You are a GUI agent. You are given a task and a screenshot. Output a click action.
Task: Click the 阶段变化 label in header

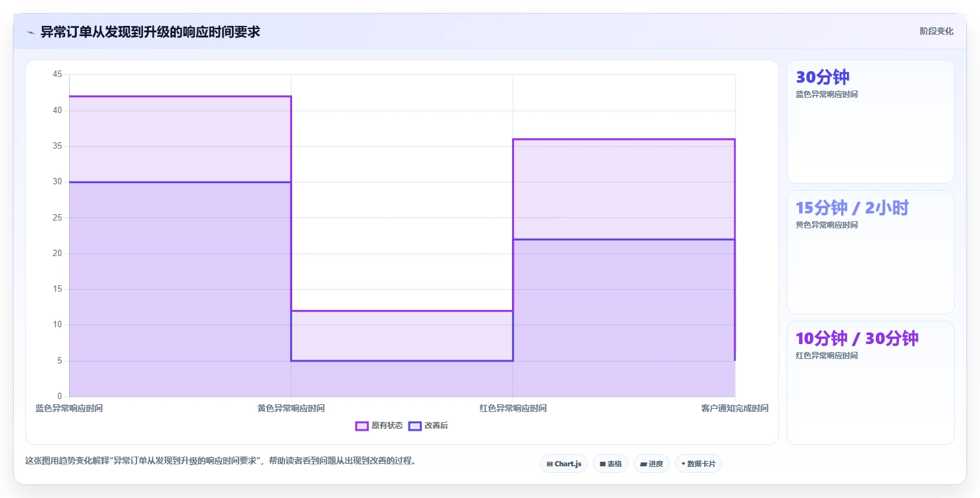coord(936,32)
